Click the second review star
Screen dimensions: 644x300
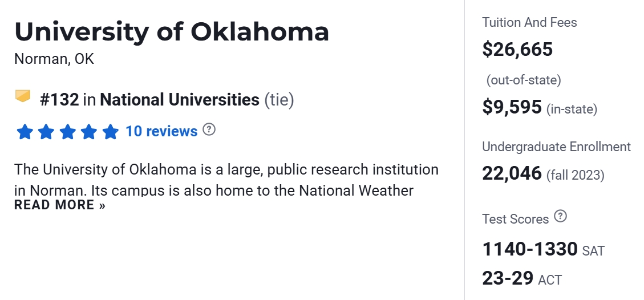coord(46,132)
